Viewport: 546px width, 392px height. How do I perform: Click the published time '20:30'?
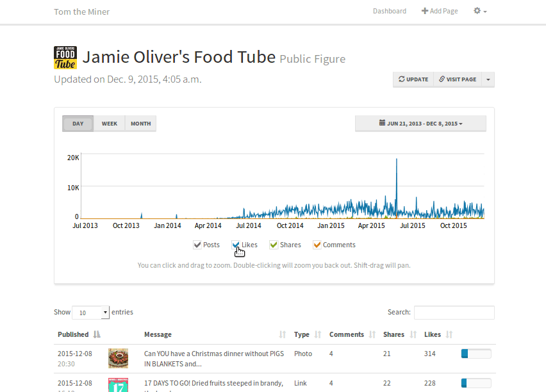click(x=66, y=364)
